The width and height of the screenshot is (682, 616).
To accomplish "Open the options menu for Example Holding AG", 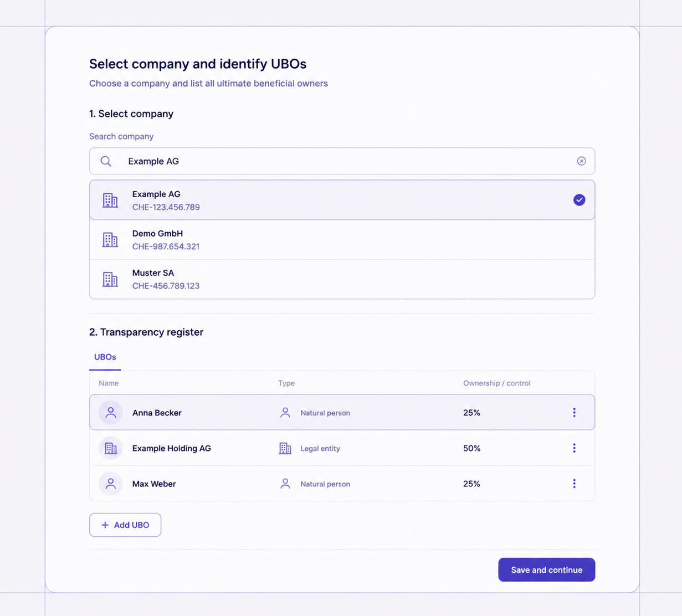I will [574, 448].
